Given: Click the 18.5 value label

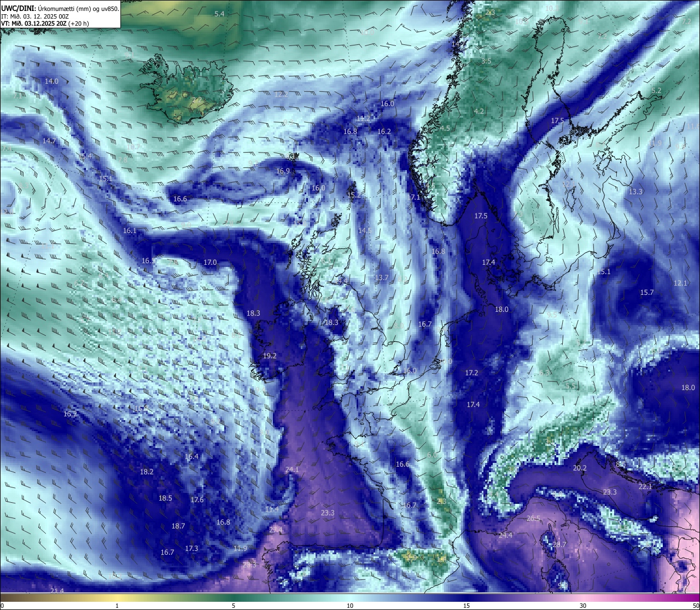Looking at the screenshot, I should click(165, 498).
